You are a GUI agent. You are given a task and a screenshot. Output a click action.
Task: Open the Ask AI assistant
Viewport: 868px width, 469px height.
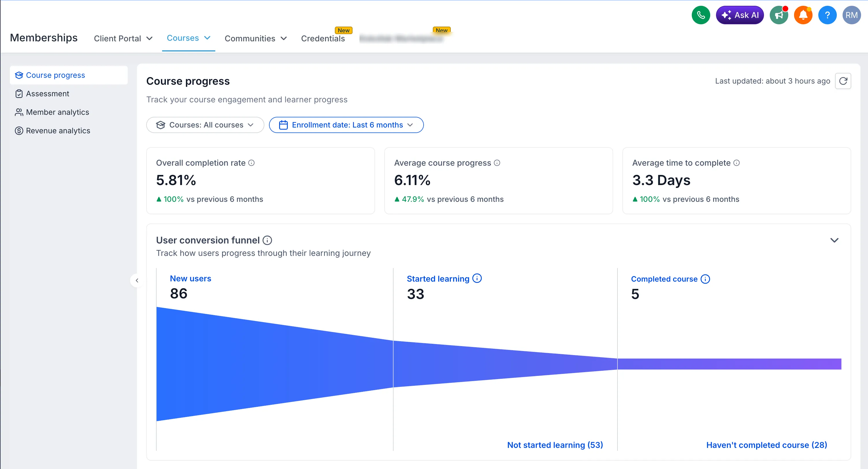tap(740, 15)
